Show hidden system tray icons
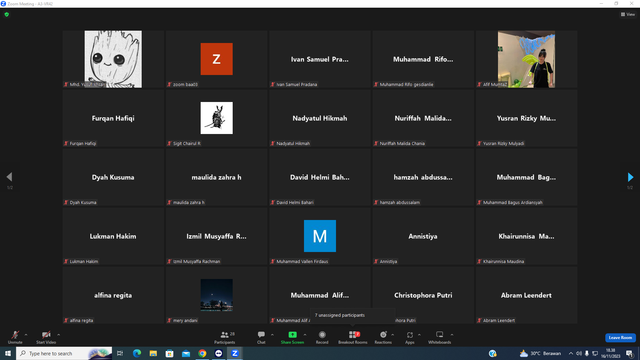640x360 pixels. 571,353
